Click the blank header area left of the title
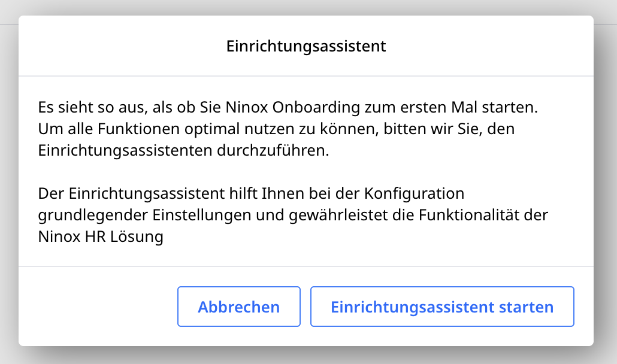This screenshot has width=617, height=364. 120,47
